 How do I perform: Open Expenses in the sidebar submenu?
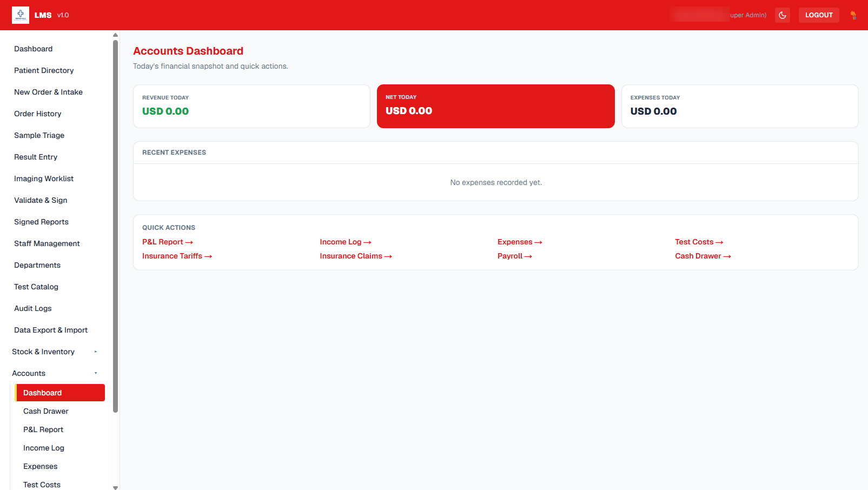40,466
